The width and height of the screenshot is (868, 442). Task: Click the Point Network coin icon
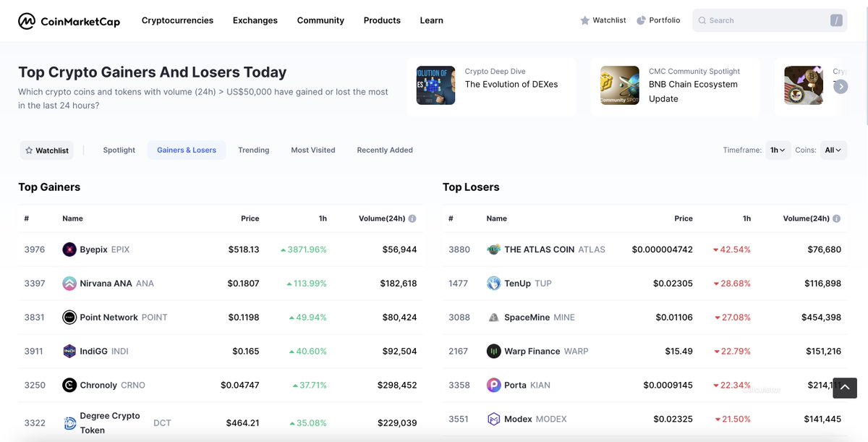(69, 317)
